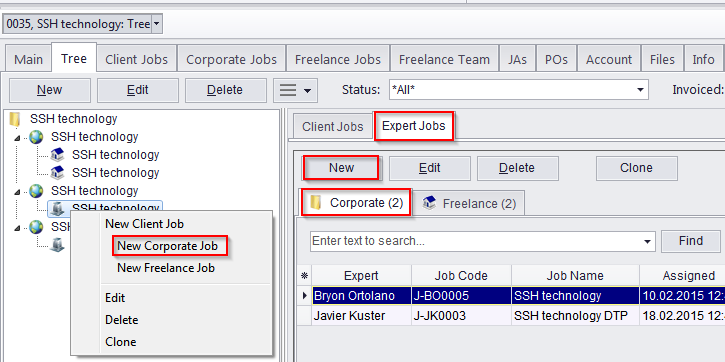Open the hamburger menu toolbar button
This screenshot has width=725, height=362.
pos(295,90)
